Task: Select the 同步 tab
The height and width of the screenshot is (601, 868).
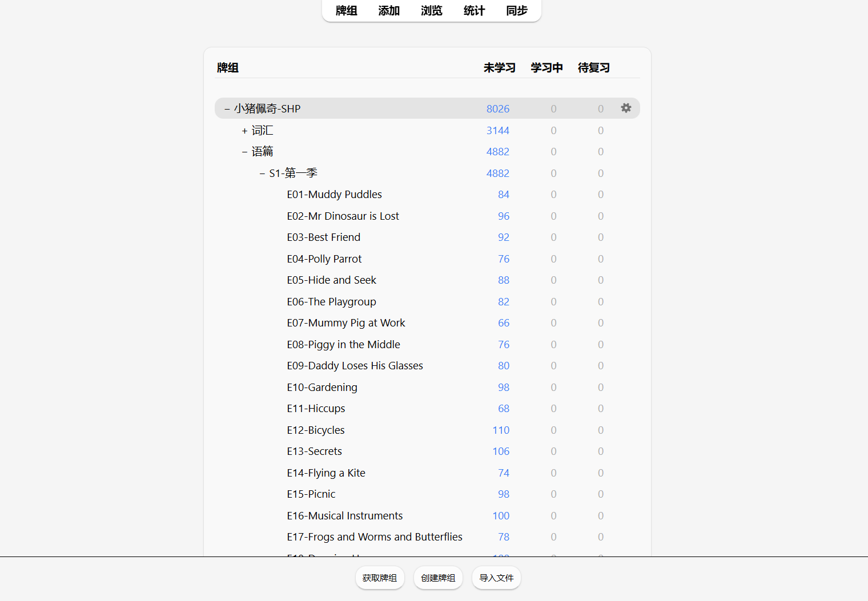Action: coord(517,11)
